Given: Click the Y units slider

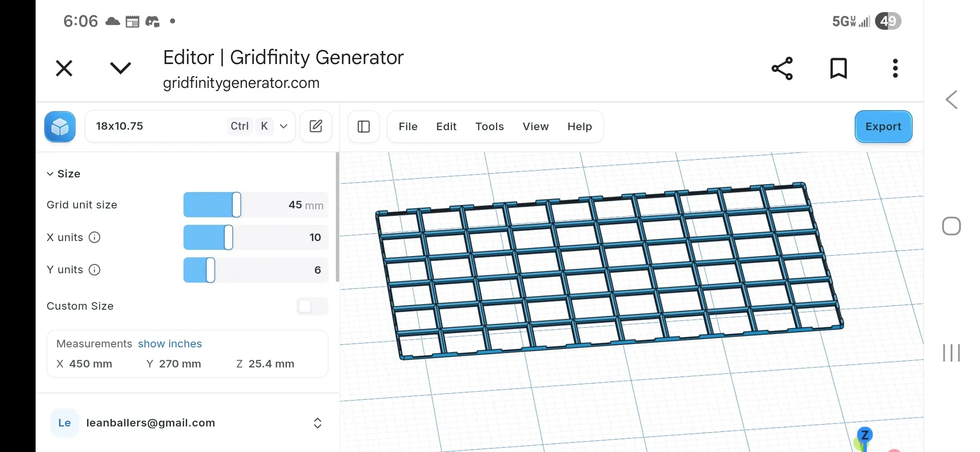Looking at the screenshot, I should pyautogui.click(x=255, y=270).
